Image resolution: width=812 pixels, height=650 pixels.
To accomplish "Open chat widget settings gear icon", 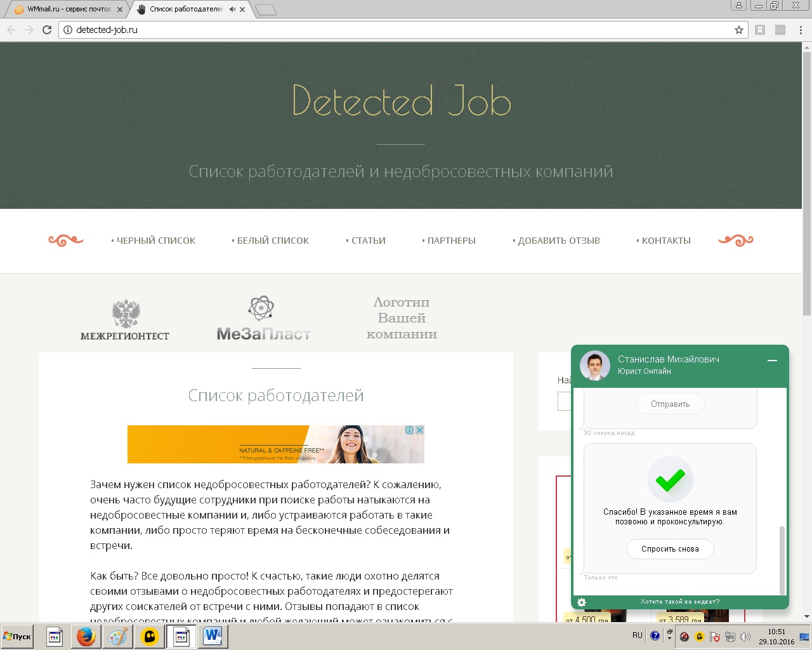I will click(582, 602).
